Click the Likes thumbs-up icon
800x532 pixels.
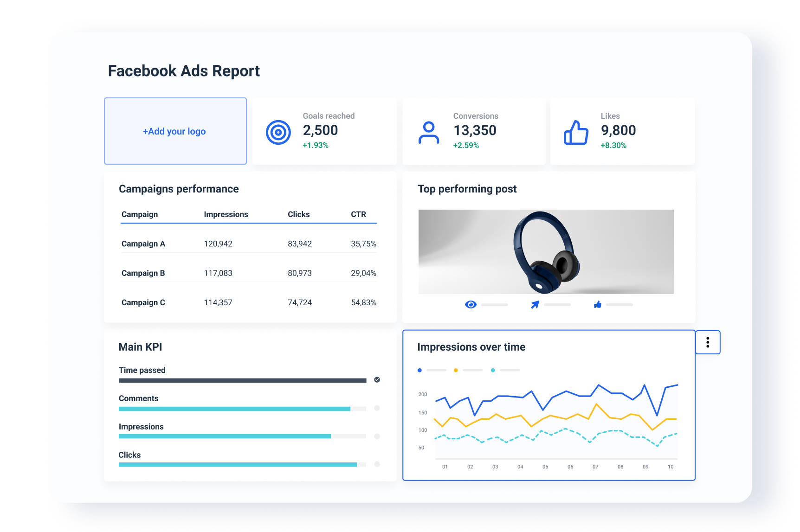[576, 132]
